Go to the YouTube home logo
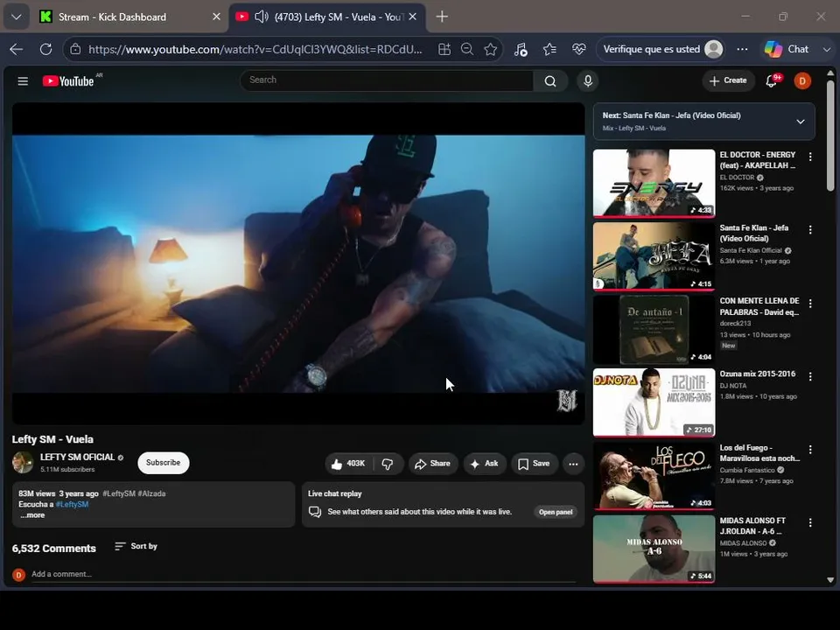This screenshot has width=840, height=630. [68, 80]
